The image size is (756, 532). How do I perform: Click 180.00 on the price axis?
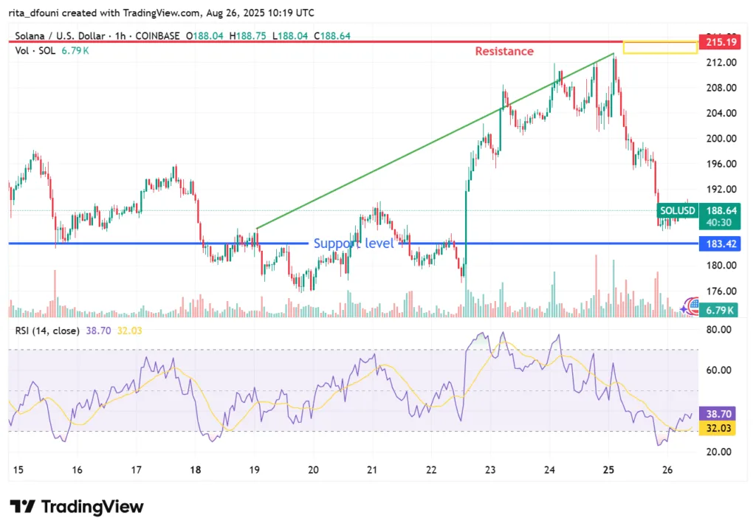point(721,266)
